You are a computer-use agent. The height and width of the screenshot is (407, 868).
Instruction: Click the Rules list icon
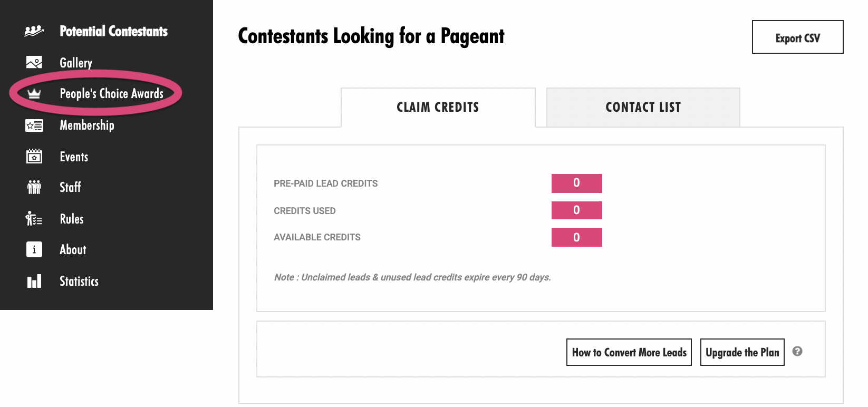34,218
